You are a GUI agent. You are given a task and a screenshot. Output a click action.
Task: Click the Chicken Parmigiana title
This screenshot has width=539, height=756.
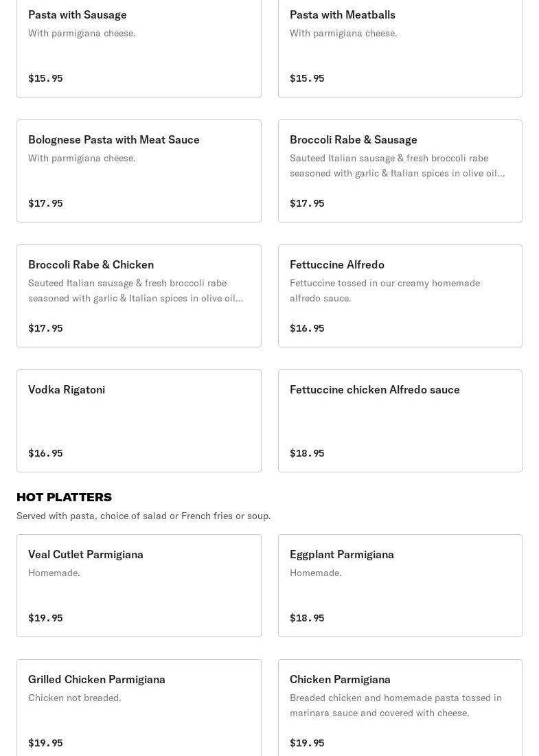click(x=340, y=679)
